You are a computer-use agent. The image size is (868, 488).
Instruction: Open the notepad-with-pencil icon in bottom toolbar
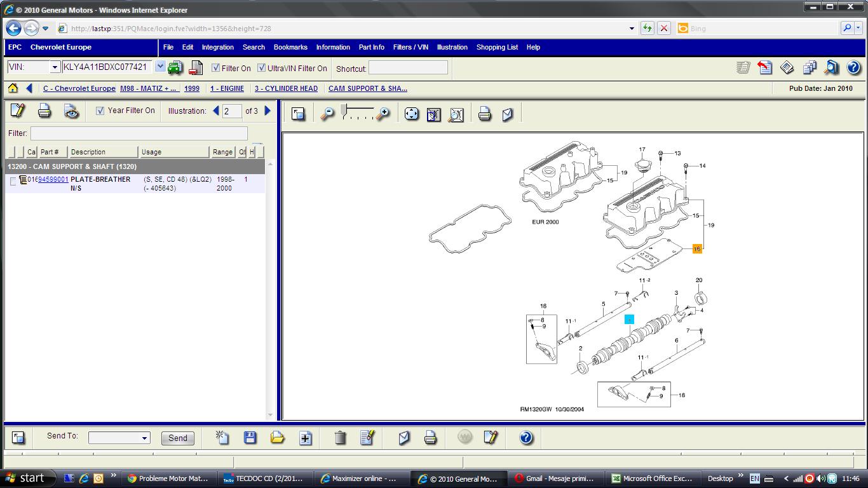(x=490, y=437)
